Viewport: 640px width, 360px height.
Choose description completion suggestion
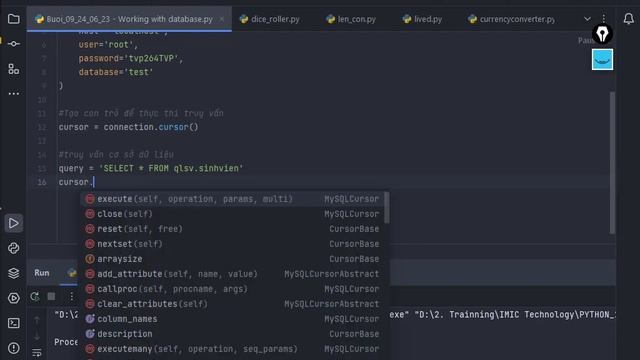click(232, 334)
